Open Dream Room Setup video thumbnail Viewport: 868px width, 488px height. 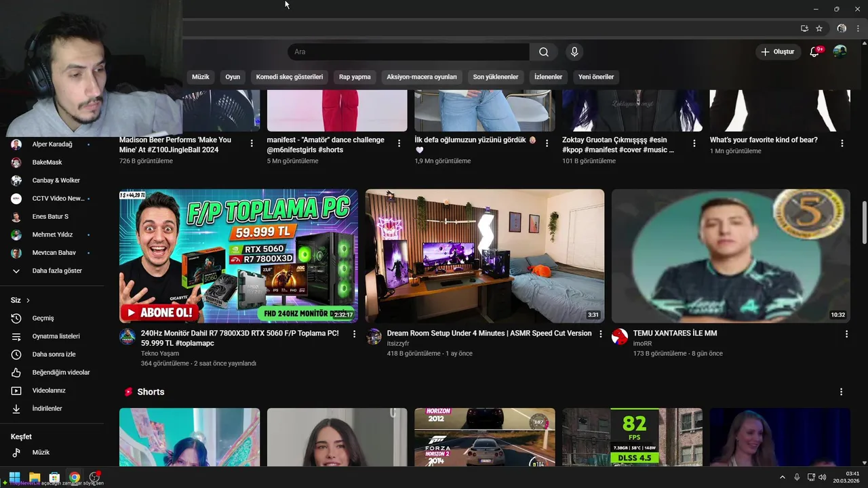485,256
